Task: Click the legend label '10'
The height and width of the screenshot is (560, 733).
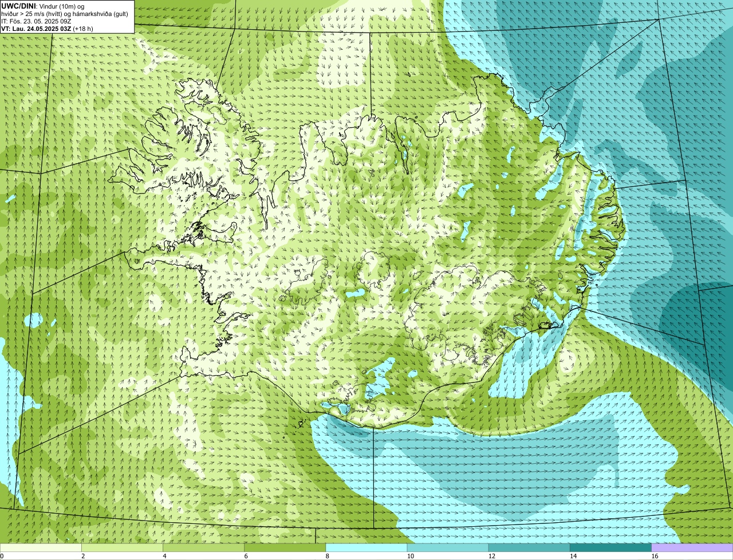Action: coord(410,556)
